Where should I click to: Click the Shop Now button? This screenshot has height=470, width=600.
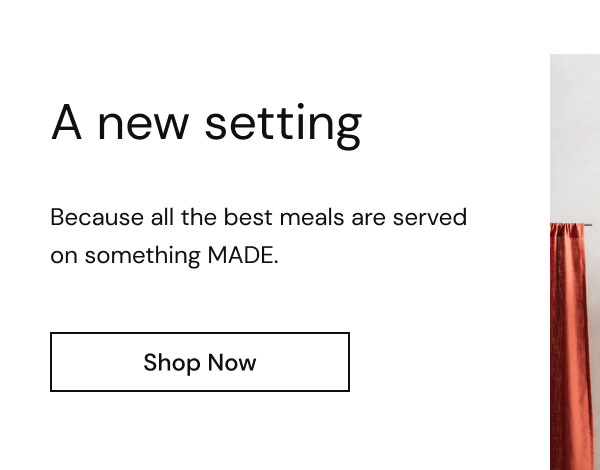point(200,362)
